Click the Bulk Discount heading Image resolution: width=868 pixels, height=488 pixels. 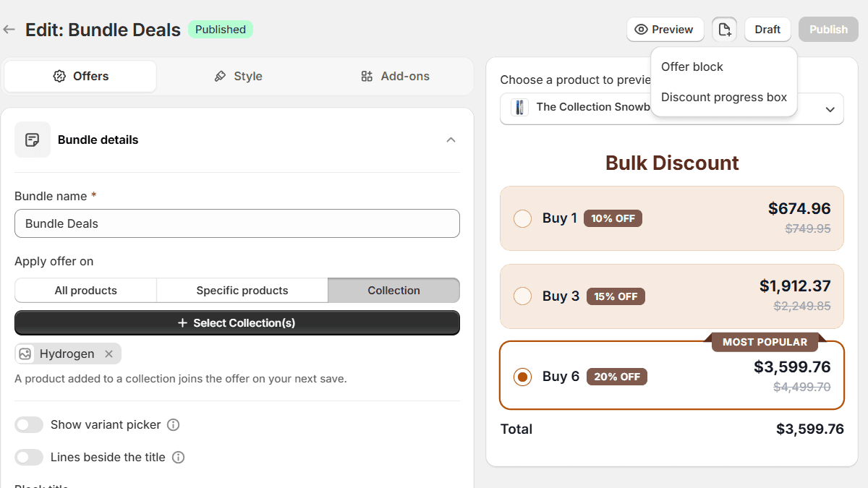(x=672, y=163)
